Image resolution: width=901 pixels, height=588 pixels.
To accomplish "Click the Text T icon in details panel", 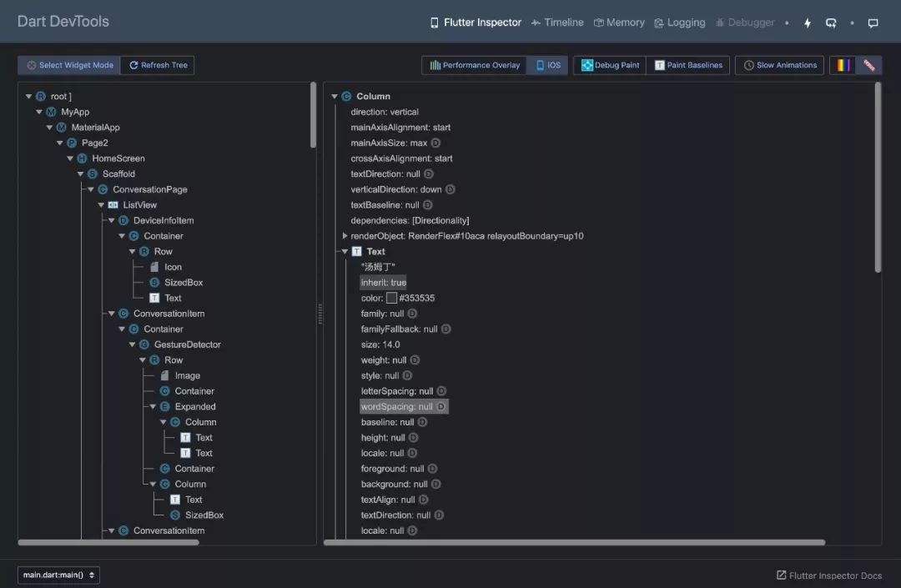I will pyautogui.click(x=357, y=252).
